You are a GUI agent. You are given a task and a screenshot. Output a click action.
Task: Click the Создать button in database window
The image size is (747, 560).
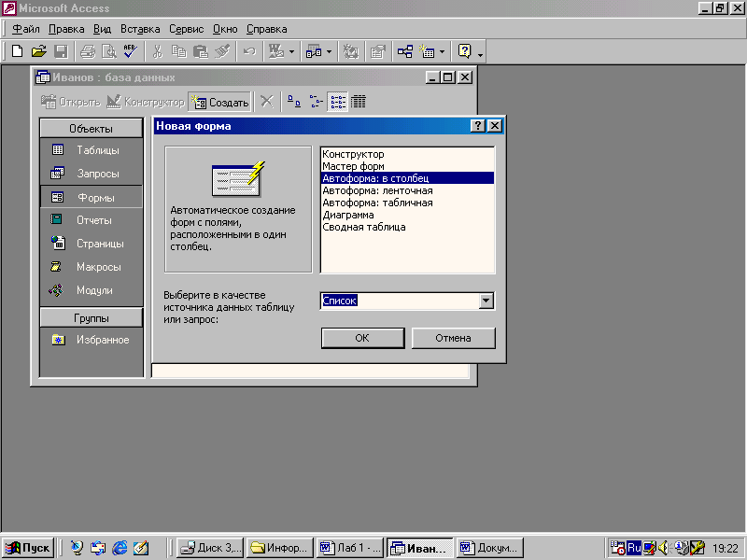pyautogui.click(x=219, y=102)
